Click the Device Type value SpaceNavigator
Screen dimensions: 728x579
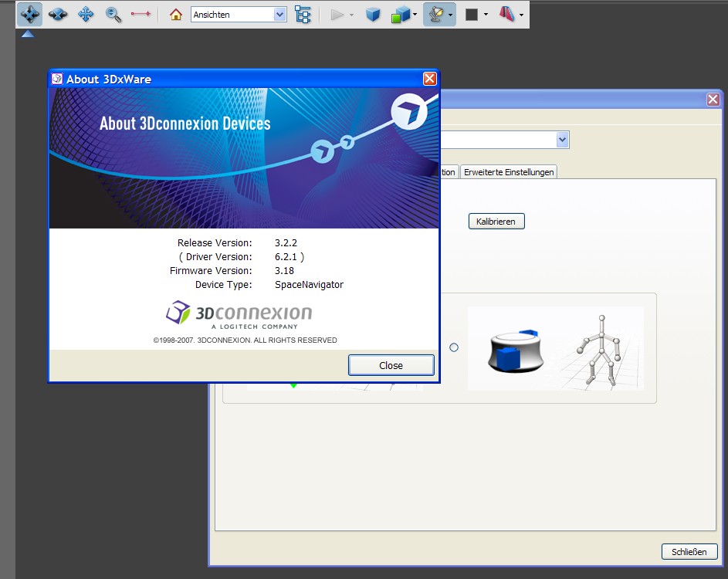[x=310, y=285]
